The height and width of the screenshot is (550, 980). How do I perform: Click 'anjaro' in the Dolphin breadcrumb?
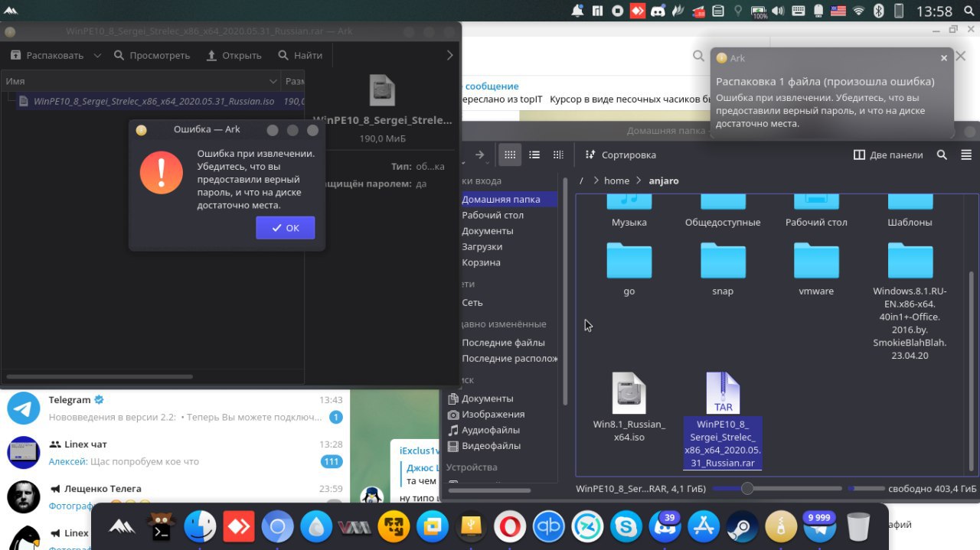tap(664, 181)
